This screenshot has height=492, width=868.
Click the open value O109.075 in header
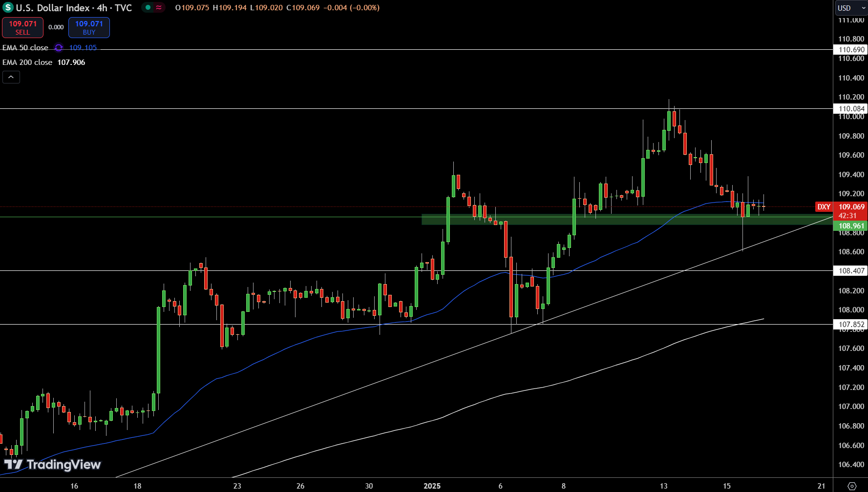pos(192,8)
